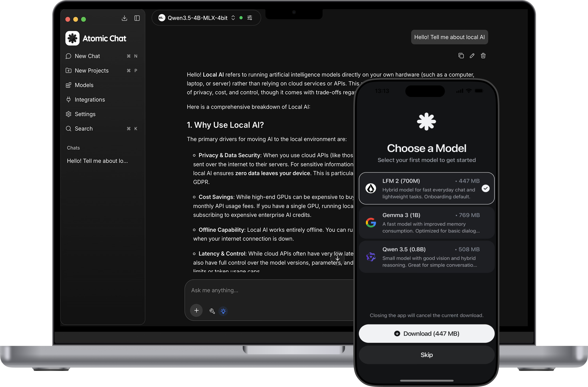Open the tools wrench icon
The height and width of the screenshot is (387, 588).
point(212,311)
